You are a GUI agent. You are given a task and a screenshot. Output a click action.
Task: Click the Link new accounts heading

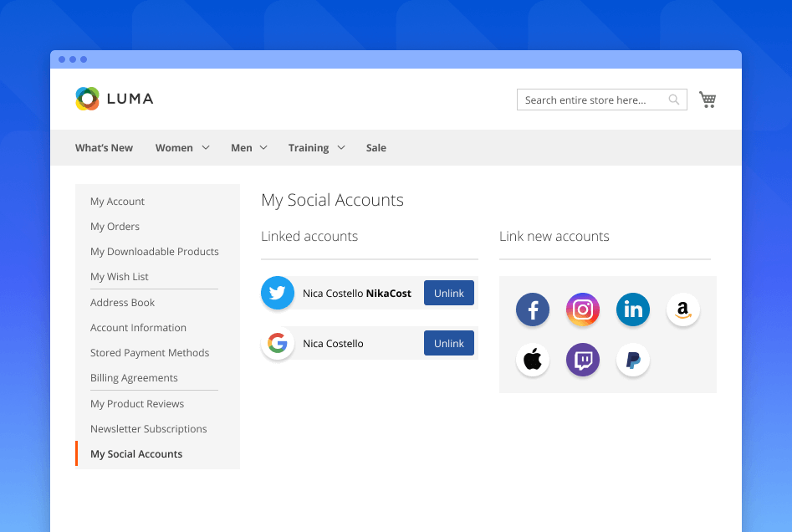(x=554, y=236)
